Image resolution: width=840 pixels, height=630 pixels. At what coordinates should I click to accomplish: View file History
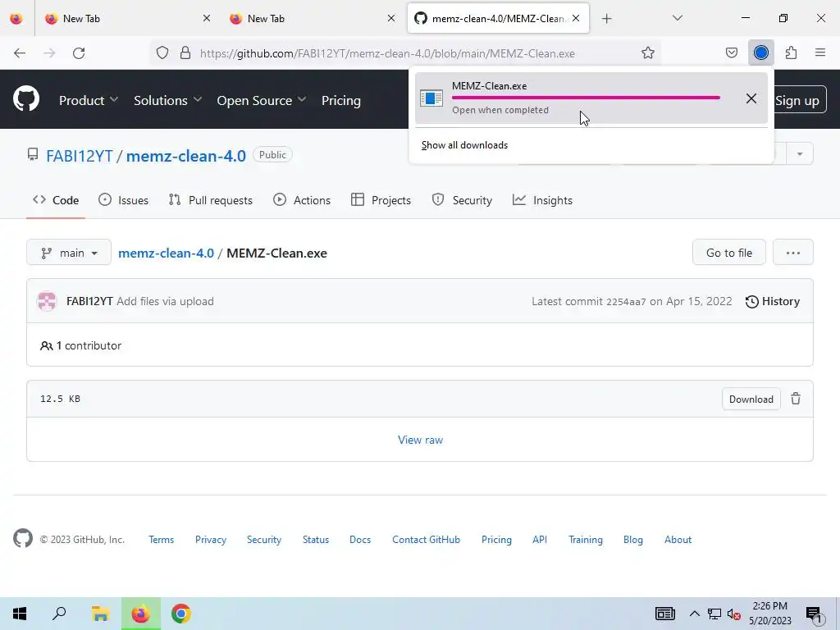coord(773,302)
